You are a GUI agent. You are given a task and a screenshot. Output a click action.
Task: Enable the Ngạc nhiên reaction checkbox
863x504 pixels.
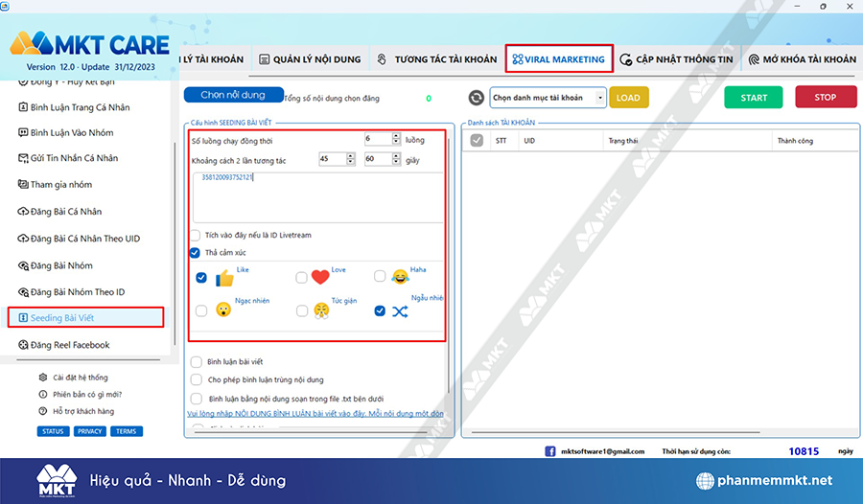201,310
